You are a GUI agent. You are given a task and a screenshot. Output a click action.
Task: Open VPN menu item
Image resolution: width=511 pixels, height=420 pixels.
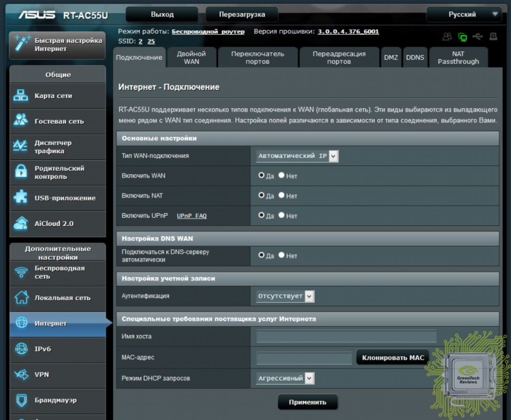point(58,375)
